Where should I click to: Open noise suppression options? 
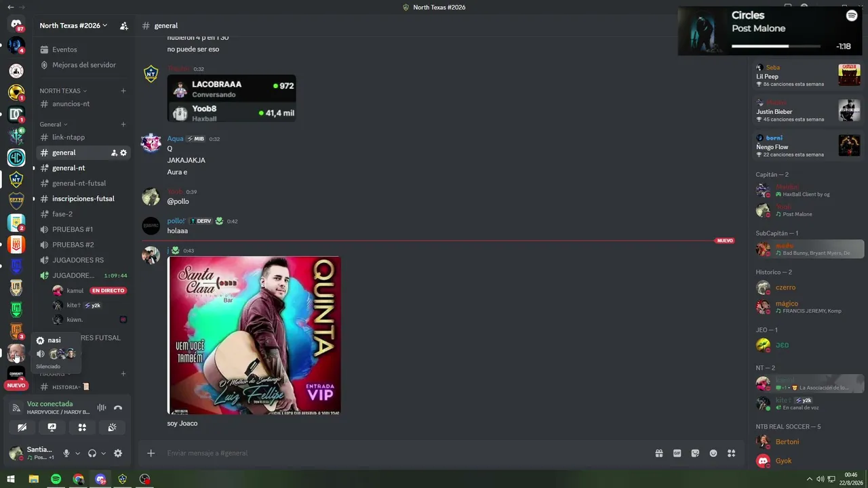102,408
